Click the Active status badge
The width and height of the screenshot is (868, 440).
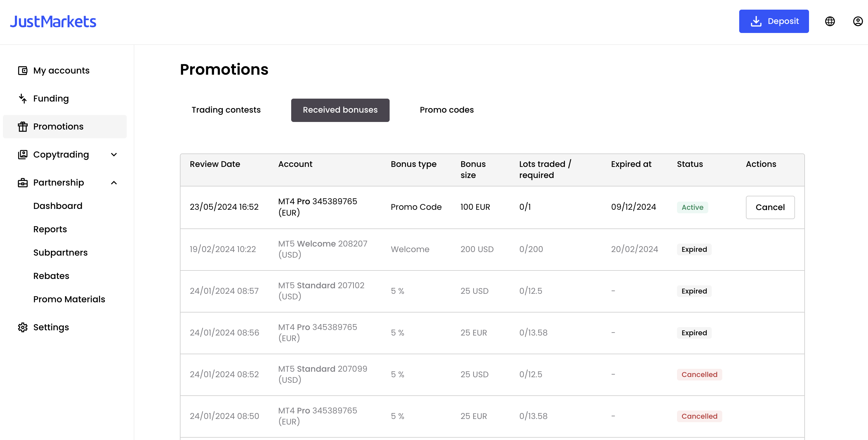[692, 207]
